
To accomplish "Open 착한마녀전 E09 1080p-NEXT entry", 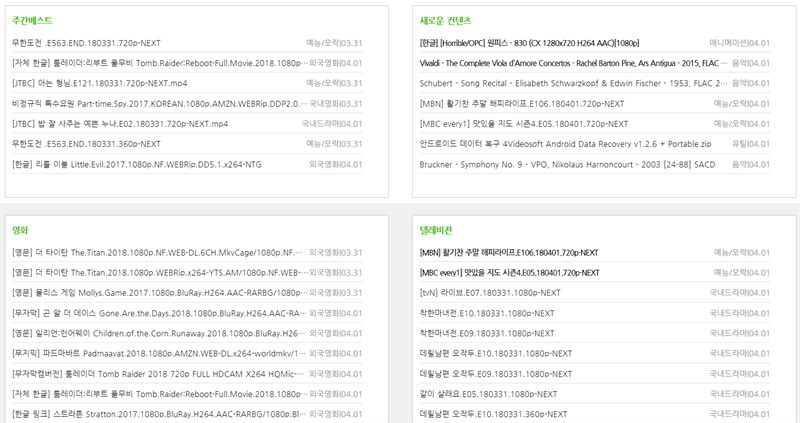I will point(487,333).
